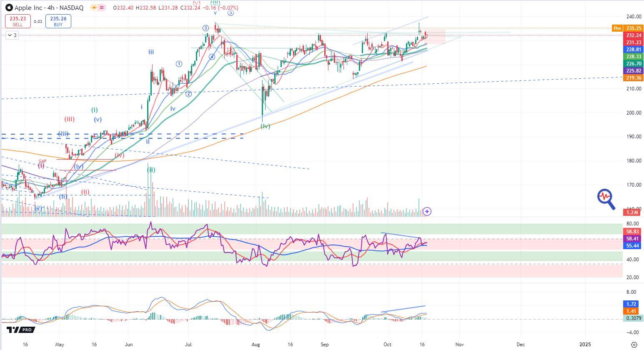Click the 170.00 price scale label
The height and width of the screenshot is (350, 644).
634,185
